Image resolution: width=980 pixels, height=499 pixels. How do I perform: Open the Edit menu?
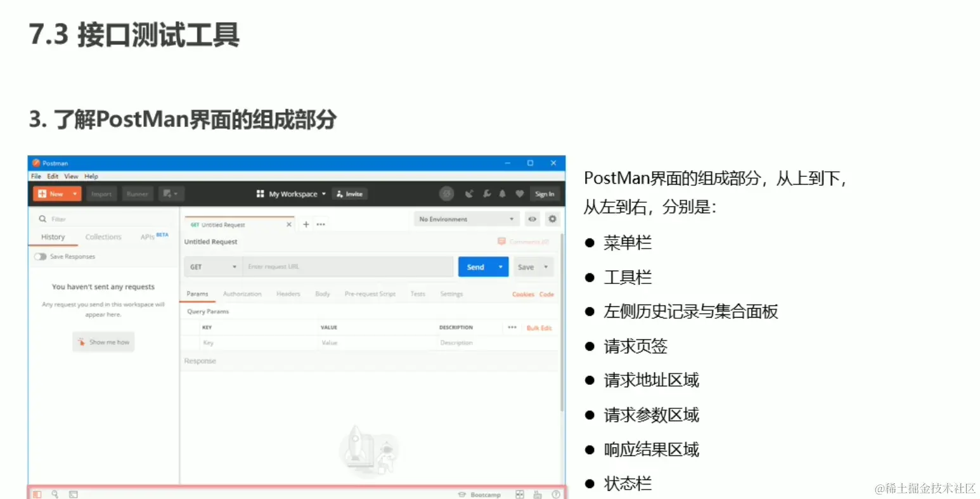[53, 176]
